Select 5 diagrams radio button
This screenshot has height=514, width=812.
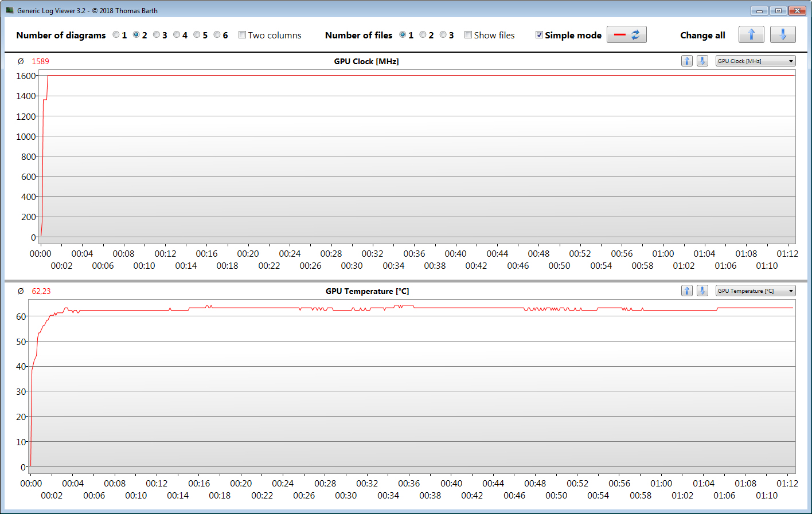click(x=197, y=35)
